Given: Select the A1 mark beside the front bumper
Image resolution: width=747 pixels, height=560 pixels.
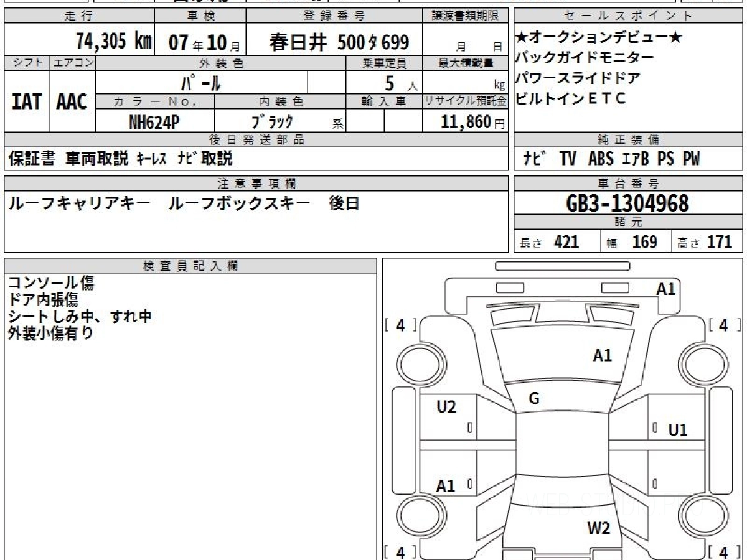Looking at the screenshot, I should click(x=666, y=289).
